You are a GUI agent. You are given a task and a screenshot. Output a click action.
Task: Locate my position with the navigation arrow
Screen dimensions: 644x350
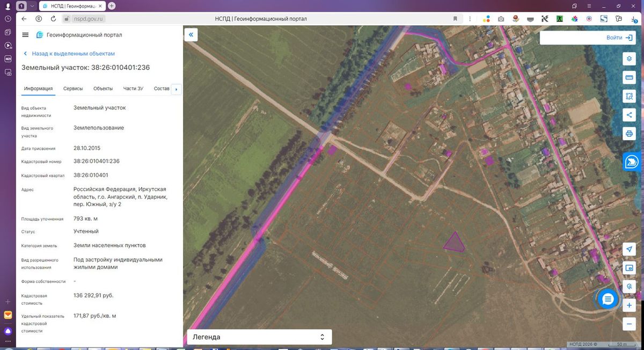click(630, 249)
